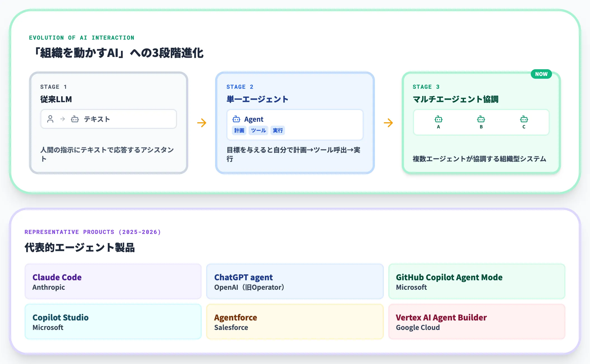Click the robot icon labeled C
Screen dimensions: 590x364
tap(524, 119)
